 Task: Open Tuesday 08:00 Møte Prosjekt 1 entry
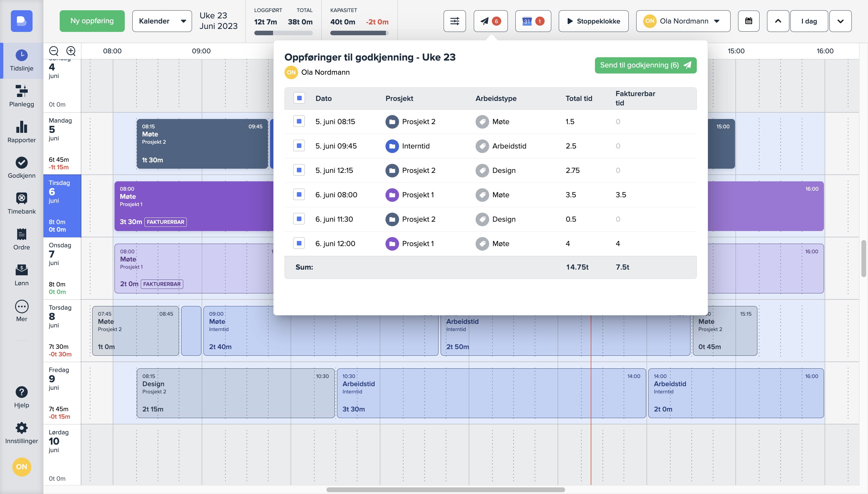click(194, 206)
